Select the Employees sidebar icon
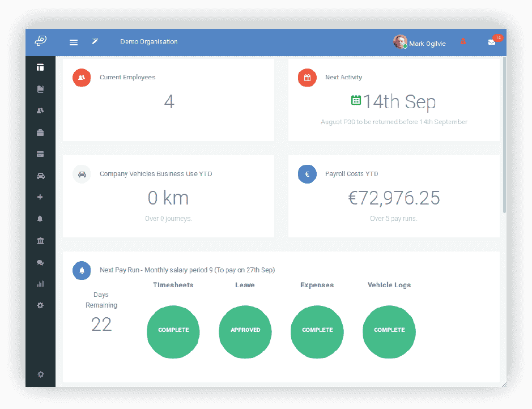This screenshot has height=409, width=532. (40, 110)
